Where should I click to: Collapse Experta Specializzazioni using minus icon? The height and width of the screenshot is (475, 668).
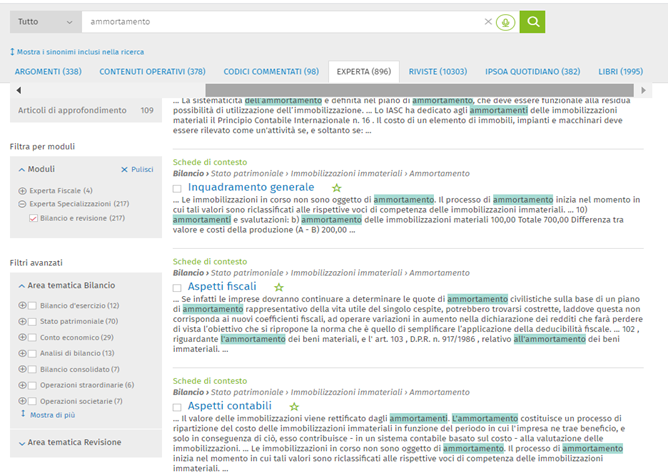coord(23,204)
